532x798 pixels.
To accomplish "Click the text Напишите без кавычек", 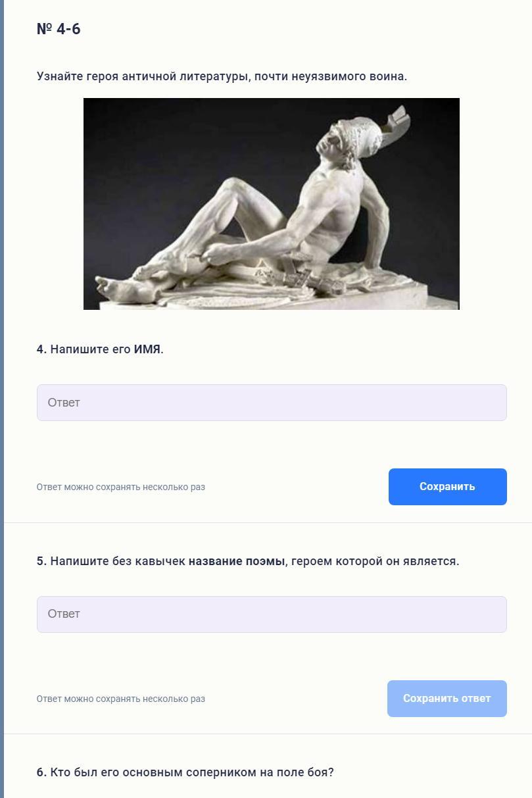I will click(x=118, y=561).
